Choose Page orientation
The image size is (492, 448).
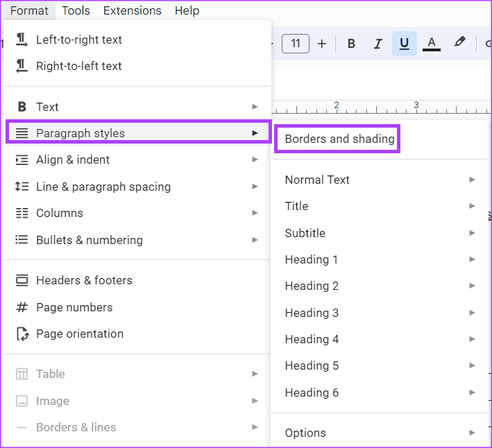point(137,334)
